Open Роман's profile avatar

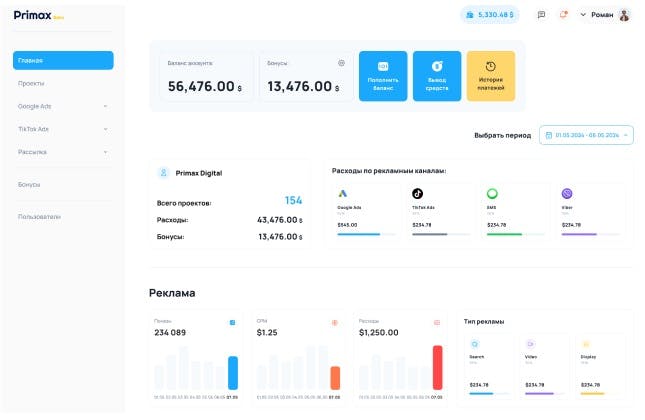coord(624,15)
